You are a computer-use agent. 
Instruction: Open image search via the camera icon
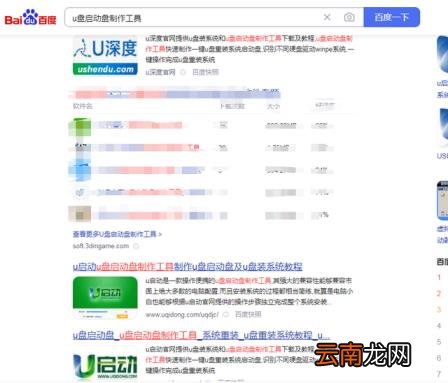[x=349, y=17]
